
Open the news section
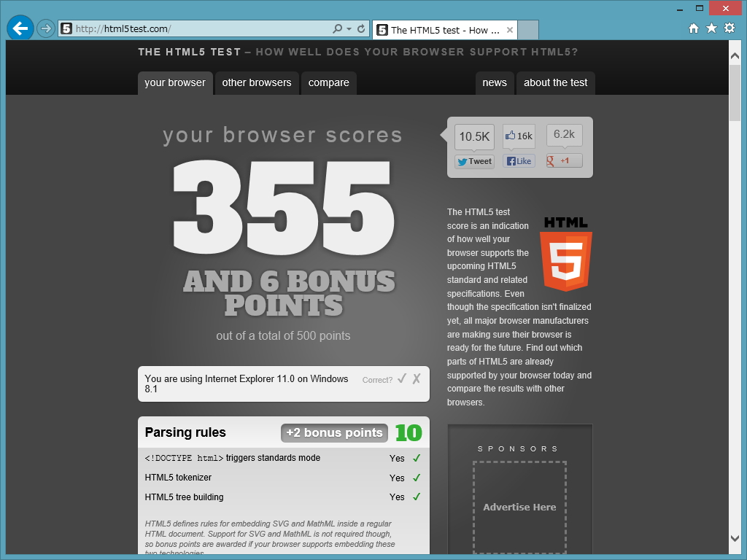495,83
